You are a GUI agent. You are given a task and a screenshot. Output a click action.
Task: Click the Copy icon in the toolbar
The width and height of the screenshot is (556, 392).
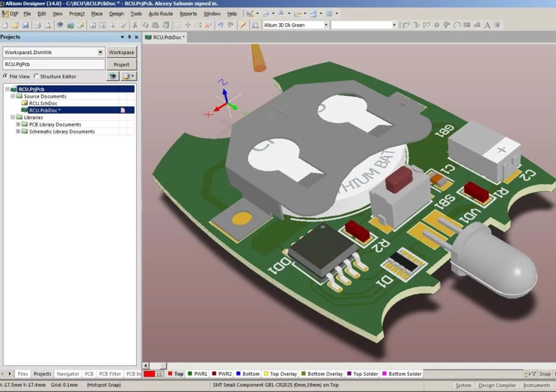[145, 25]
